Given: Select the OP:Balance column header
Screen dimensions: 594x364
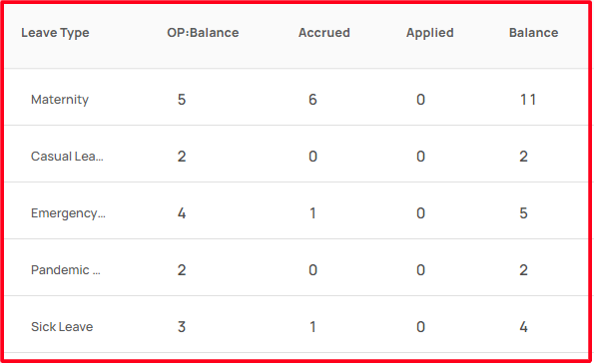Looking at the screenshot, I should tap(203, 33).
